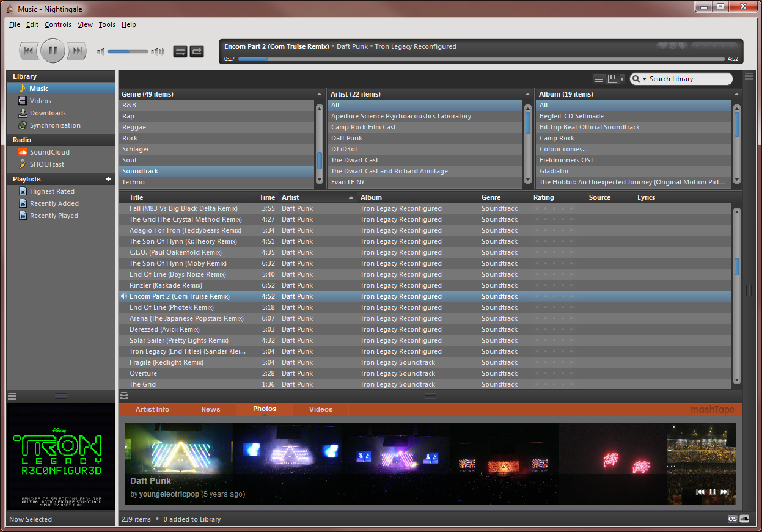Viewport: 762px width, 532px height.
Task: Sort tracks by the Album column header
Action: (x=417, y=197)
